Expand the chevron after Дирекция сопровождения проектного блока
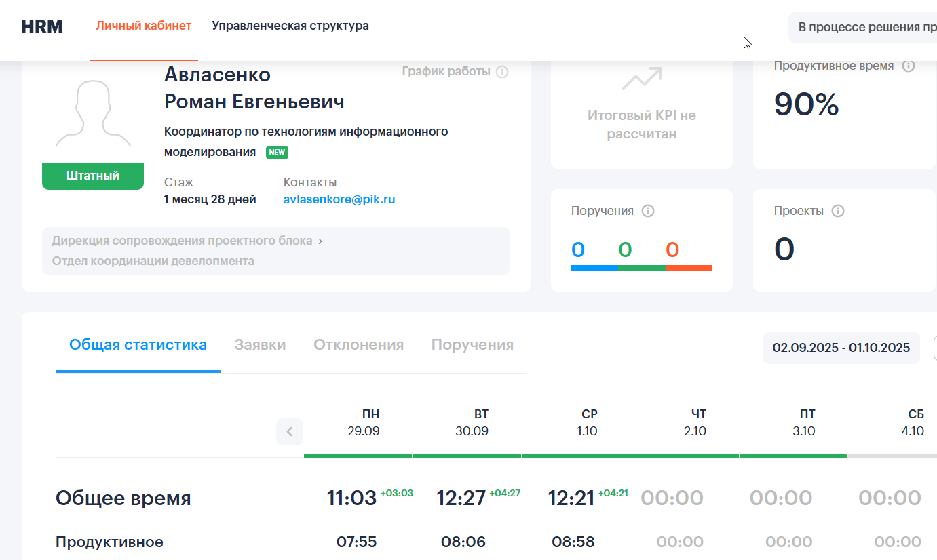The width and height of the screenshot is (937, 560). 320,241
